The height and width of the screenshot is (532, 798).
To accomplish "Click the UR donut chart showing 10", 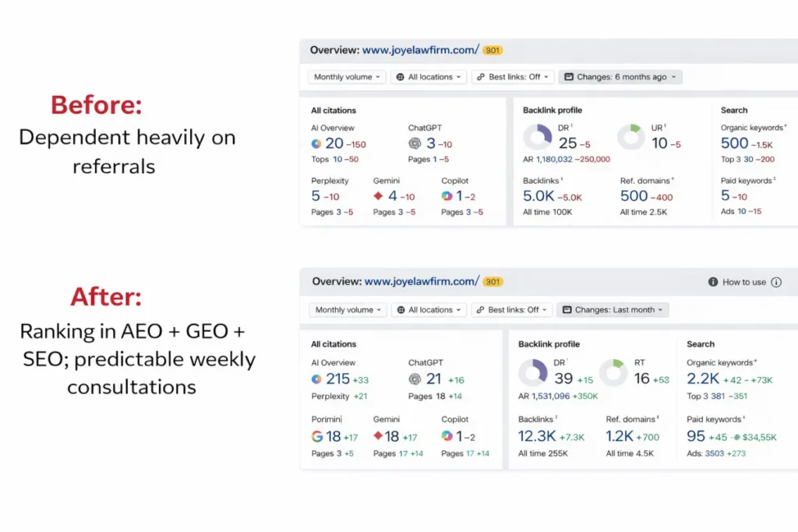I will pyautogui.click(x=631, y=137).
